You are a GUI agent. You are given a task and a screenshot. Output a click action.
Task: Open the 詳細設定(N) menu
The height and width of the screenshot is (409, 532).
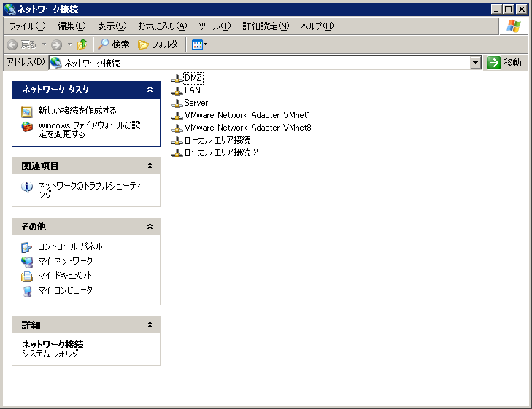[266, 26]
